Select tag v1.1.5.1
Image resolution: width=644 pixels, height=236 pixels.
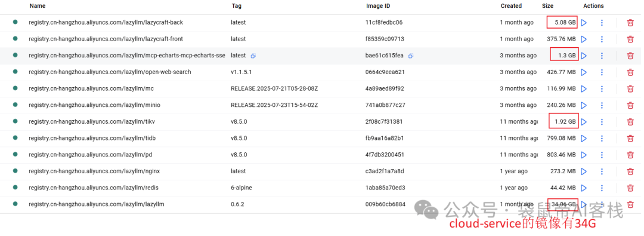click(x=241, y=72)
